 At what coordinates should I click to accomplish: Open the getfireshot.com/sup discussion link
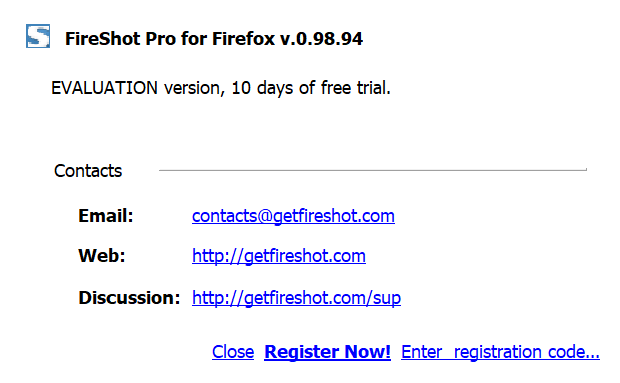[x=296, y=298]
